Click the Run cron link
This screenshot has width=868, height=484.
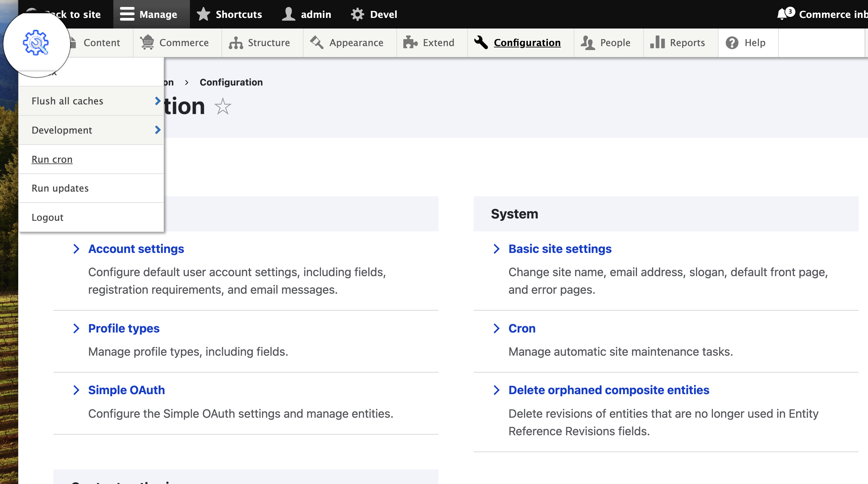(52, 159)
